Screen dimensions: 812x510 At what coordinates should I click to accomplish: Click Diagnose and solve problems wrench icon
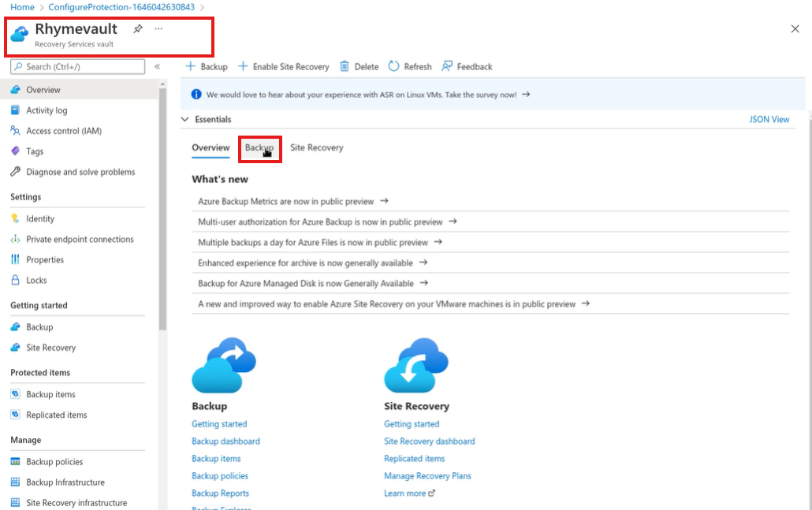pyautogui.click(x=16, y=171)
